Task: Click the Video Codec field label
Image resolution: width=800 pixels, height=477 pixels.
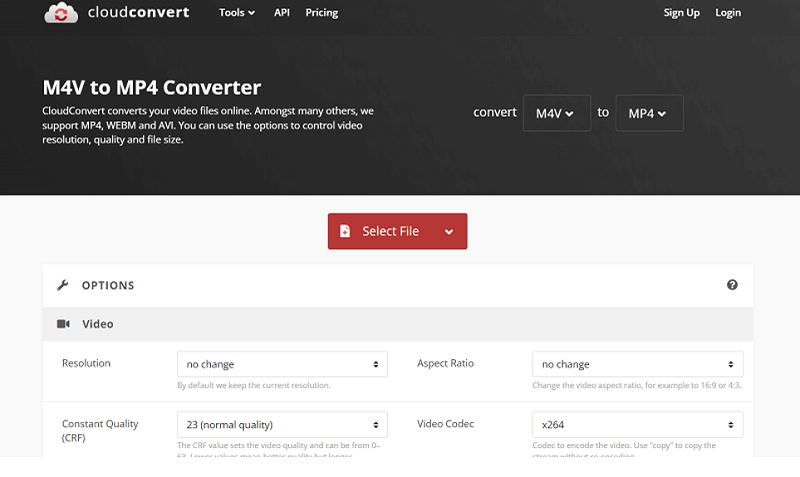Action: [445, 423]
